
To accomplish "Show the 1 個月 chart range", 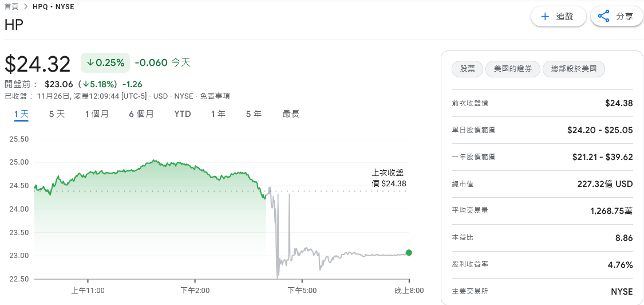I will (x=97, y=114).
